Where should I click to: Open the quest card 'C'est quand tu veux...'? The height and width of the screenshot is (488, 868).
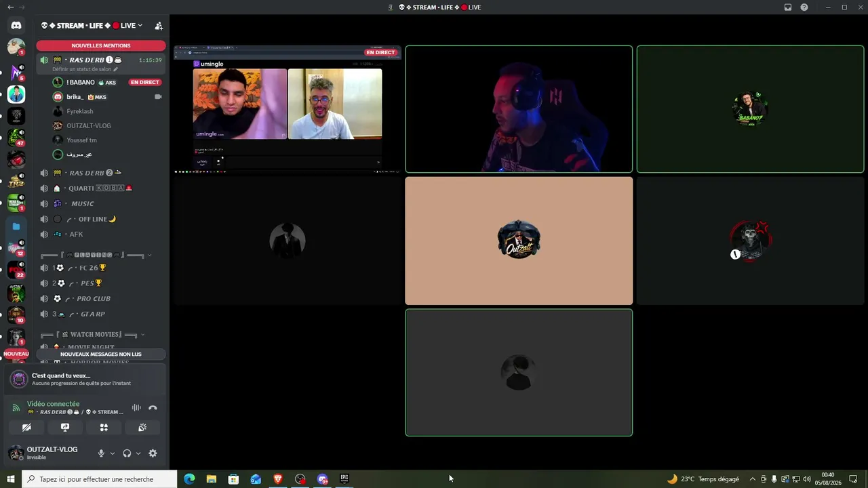coord(86,379)
